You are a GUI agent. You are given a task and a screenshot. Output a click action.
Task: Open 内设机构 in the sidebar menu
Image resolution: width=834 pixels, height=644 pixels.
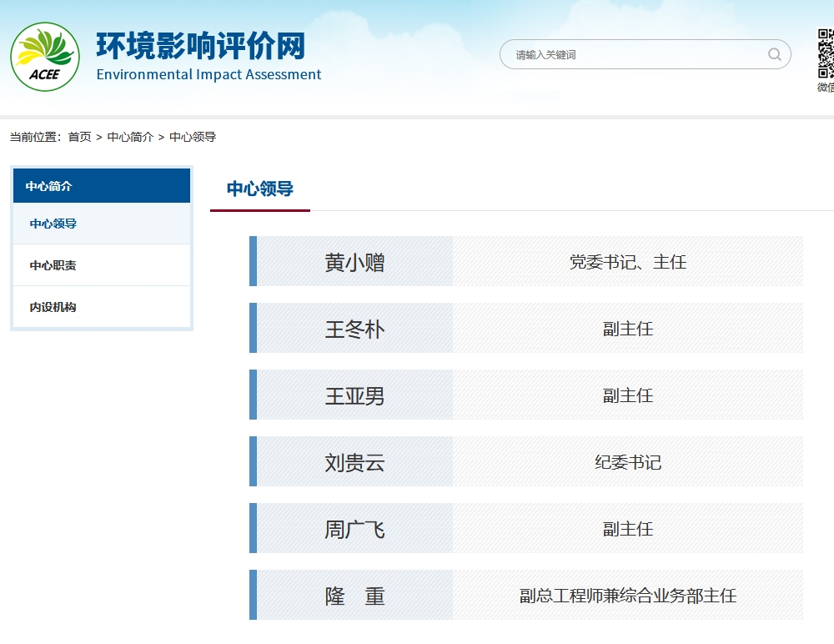click(102, 307)
